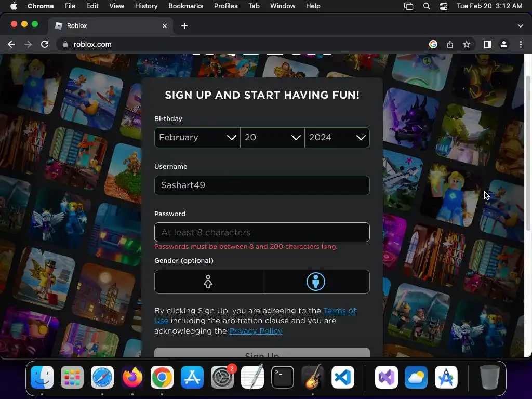
Task: Open the Bookmarks menu
Action: [185, 6]
